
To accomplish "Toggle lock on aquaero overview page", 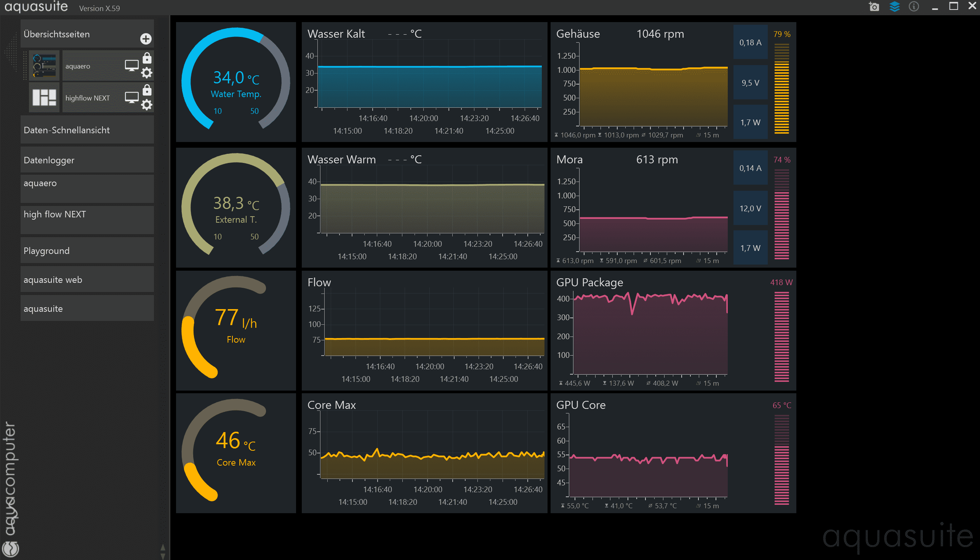I will [x=147, y=58].
